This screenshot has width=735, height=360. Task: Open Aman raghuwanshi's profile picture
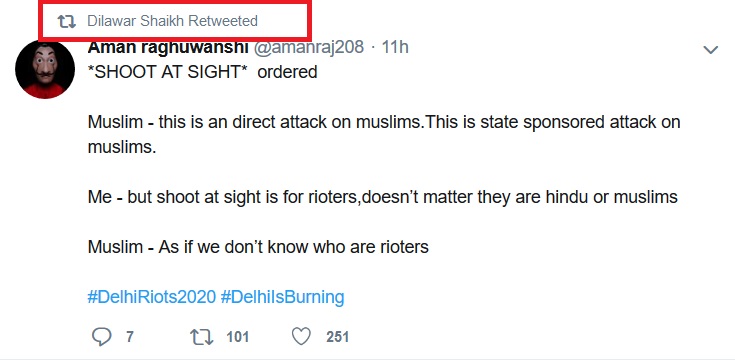point(45,70)
